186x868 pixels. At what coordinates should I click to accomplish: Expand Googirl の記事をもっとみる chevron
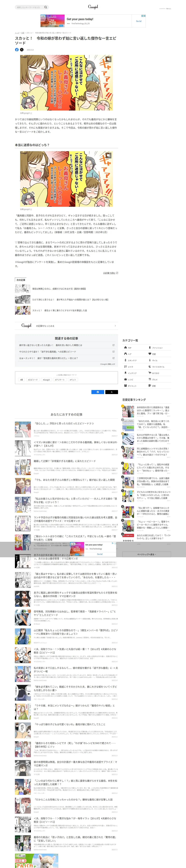pyautogui.click(x=115, y=326)
